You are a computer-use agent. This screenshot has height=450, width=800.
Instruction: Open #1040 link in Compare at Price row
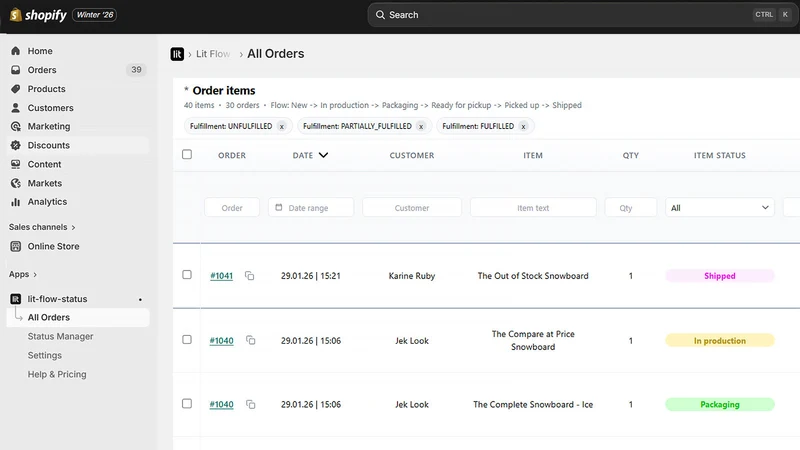point(221,340)
